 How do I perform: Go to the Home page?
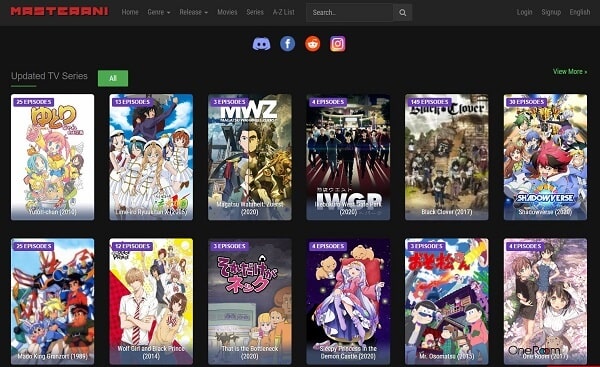pyautogui.click(x=130, y=12)
